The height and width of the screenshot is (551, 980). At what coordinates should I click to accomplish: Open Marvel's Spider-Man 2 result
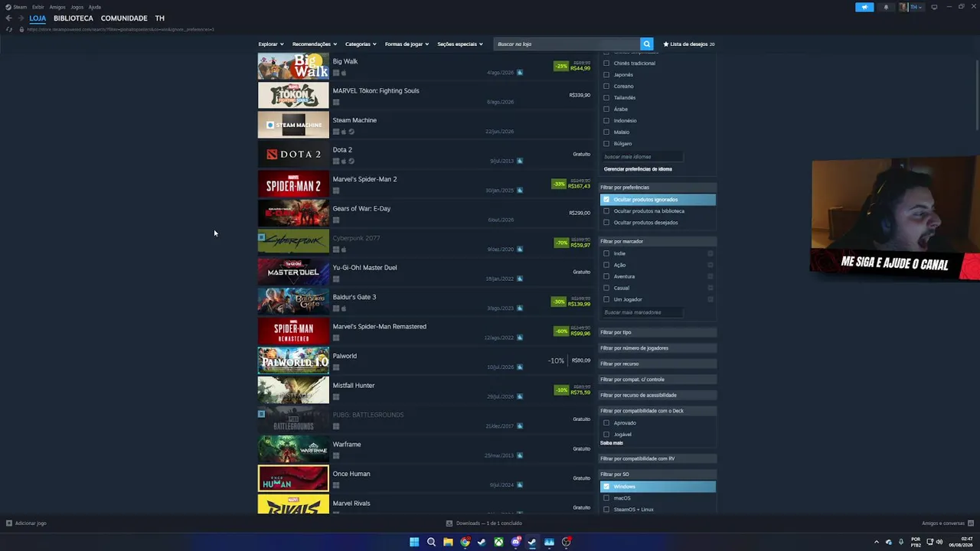point(425,184)
